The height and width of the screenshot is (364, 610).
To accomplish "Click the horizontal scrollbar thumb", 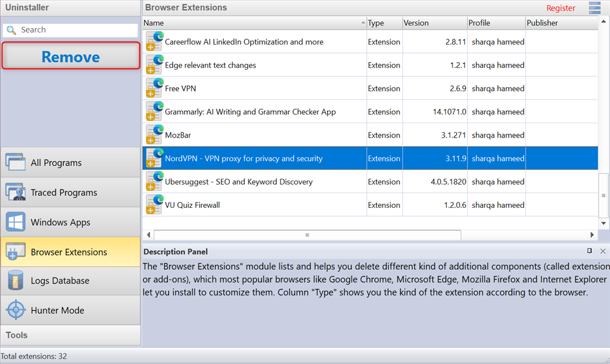I will coord(307,235).
